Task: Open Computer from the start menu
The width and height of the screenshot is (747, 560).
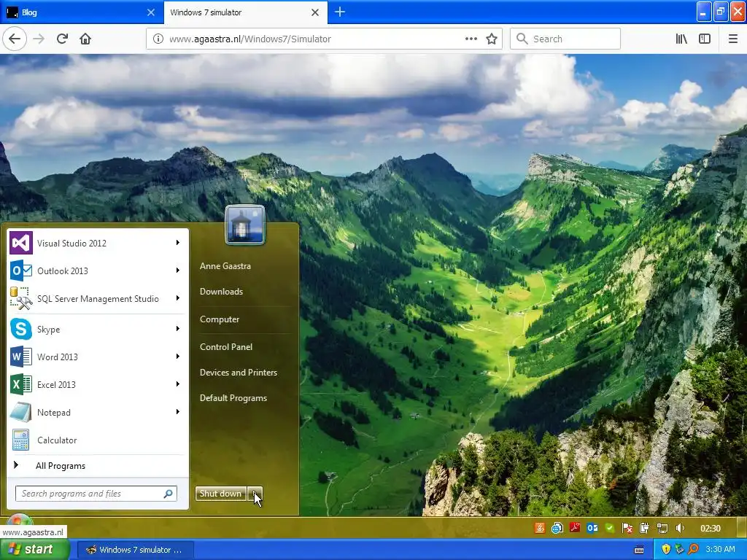Action: (220, 319)
